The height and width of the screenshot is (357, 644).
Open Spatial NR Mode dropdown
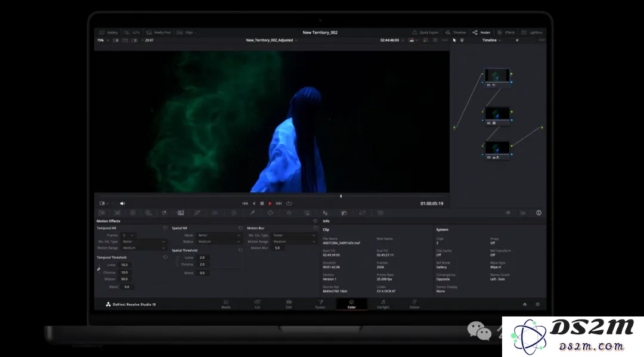(219, 235)
